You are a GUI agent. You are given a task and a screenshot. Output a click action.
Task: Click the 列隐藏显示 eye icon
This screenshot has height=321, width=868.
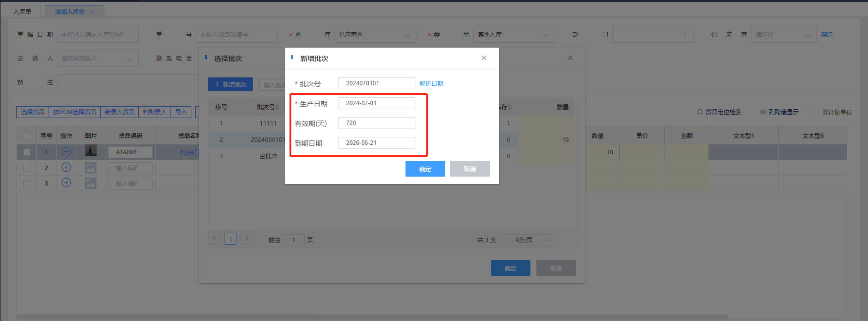click(x=763, y=112)
